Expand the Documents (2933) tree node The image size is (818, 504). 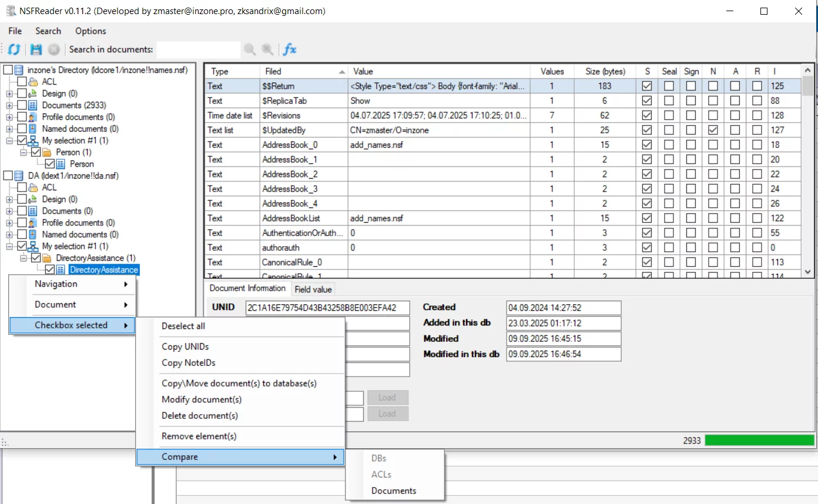click(x=9, y=106)
